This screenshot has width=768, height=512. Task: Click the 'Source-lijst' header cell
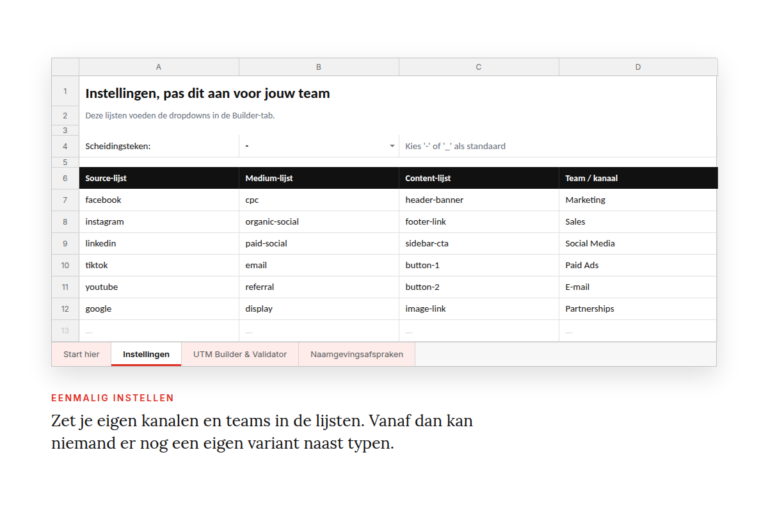coord(159,178)
